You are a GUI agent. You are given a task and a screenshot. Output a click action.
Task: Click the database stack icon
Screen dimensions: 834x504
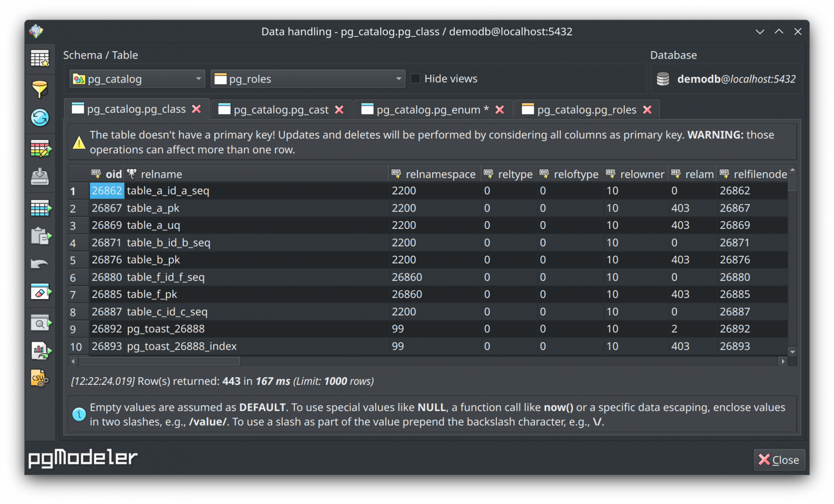pos(663,79)
